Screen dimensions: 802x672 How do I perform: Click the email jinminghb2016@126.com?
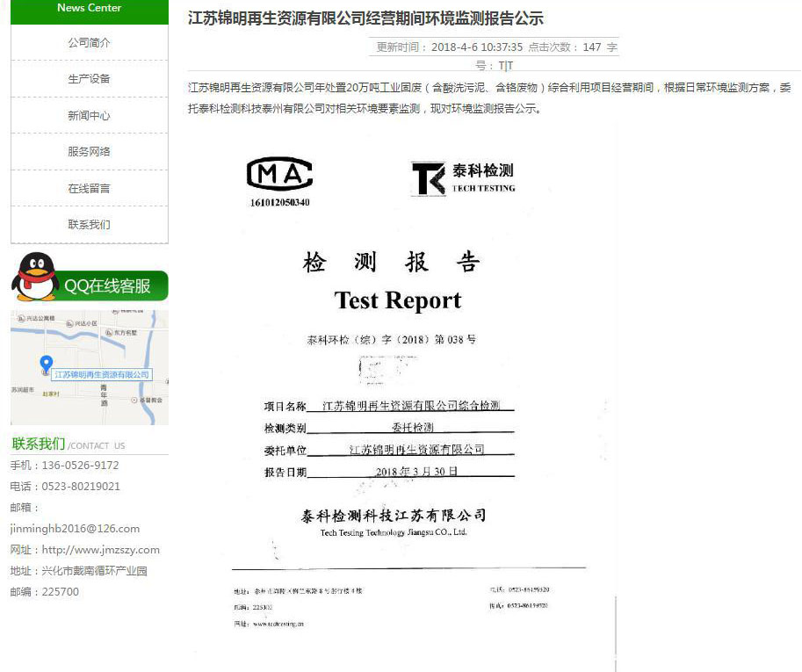(75, 528)
